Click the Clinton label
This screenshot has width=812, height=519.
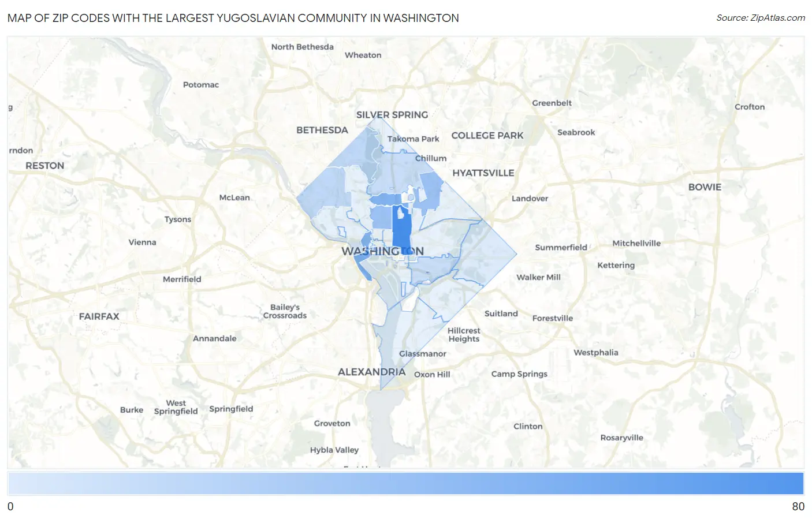pos(528,427)
